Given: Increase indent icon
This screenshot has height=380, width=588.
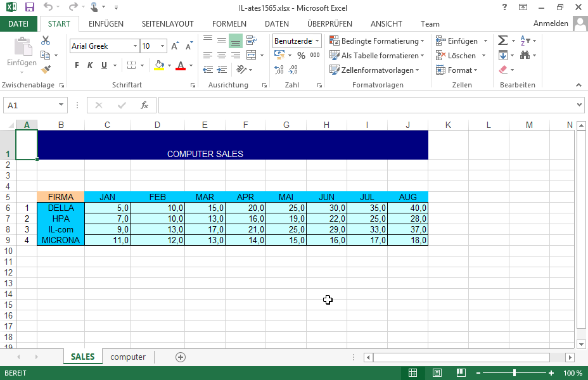Looking at the screenshot, I should [222, 70].
